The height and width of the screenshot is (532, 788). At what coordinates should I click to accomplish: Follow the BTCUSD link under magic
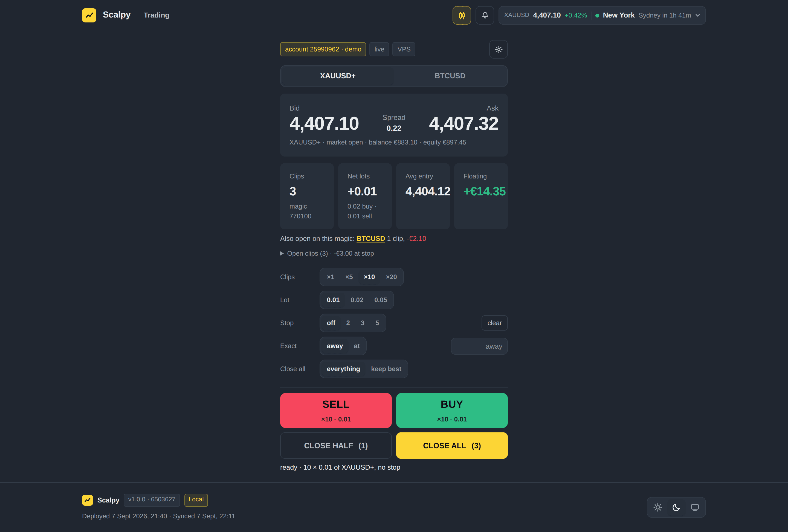(370, 239)
